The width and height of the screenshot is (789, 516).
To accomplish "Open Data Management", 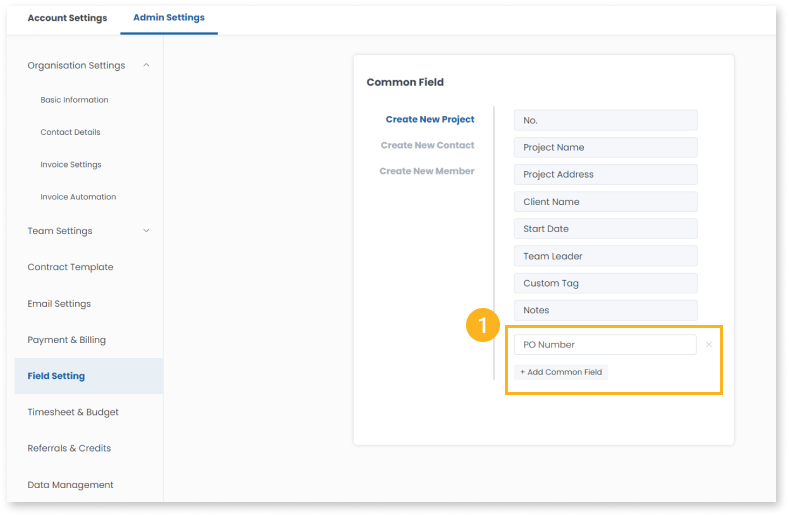I will click(x=70, y=485).
